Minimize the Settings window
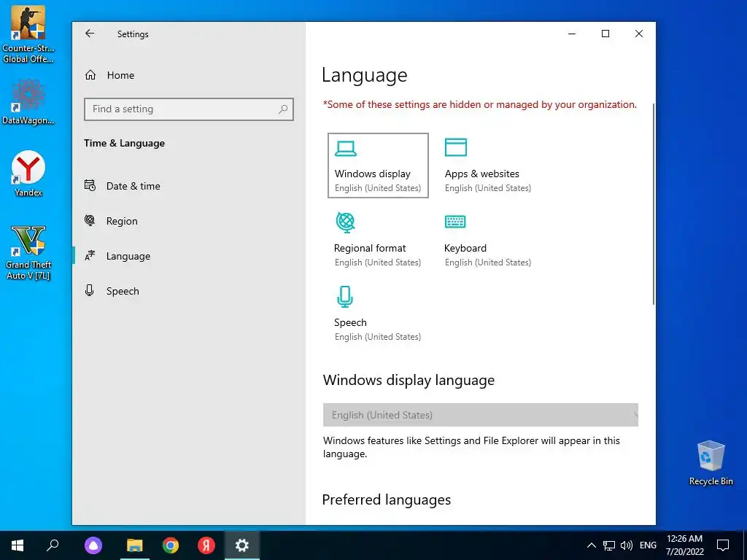 tap(572, 34)
